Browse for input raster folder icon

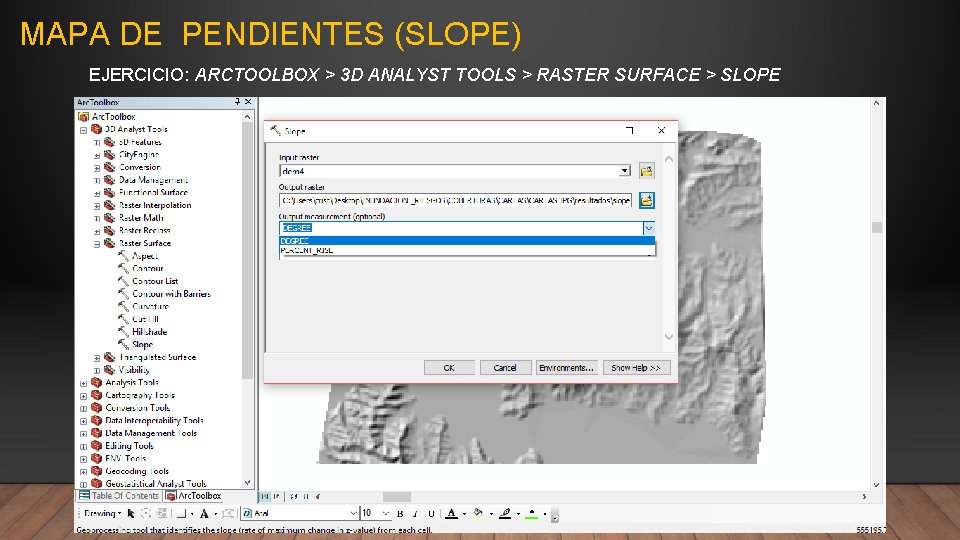point(647,171)
